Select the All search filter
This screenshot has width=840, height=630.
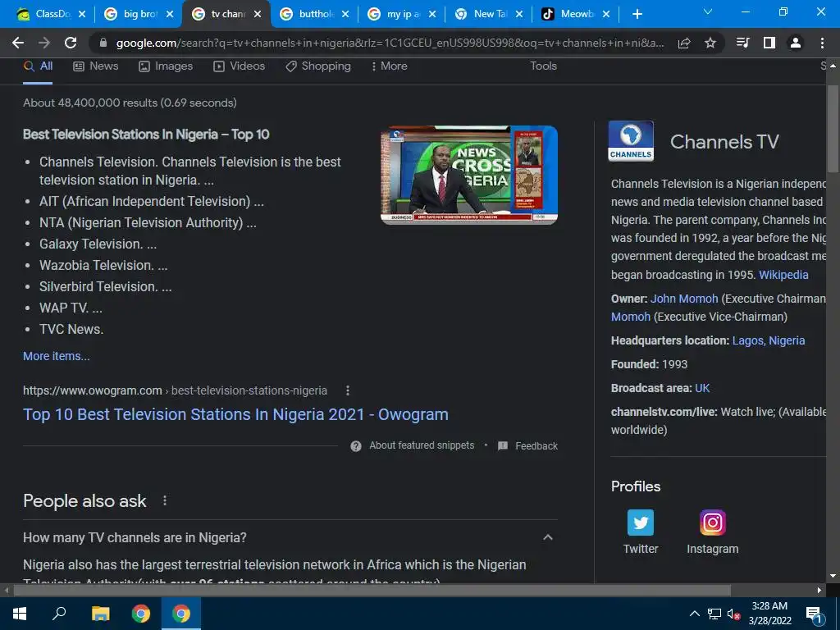(x=38, y=66)
